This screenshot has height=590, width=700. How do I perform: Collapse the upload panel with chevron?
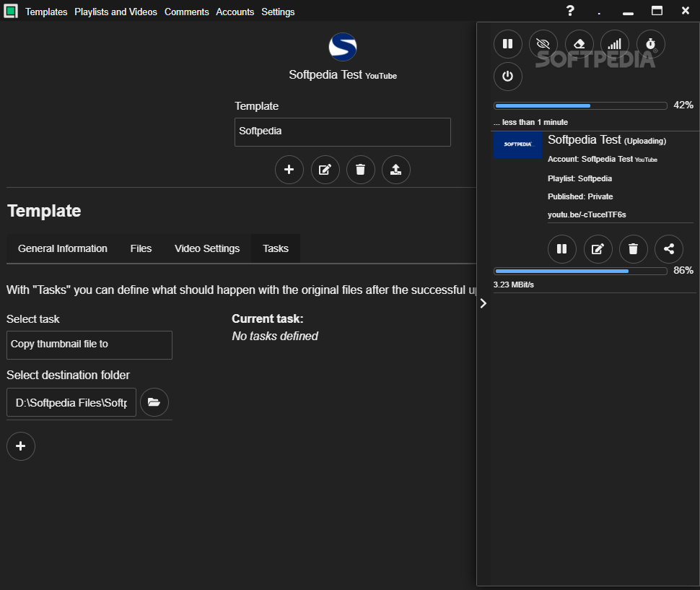pyautogui.click(x=484, y=304)
